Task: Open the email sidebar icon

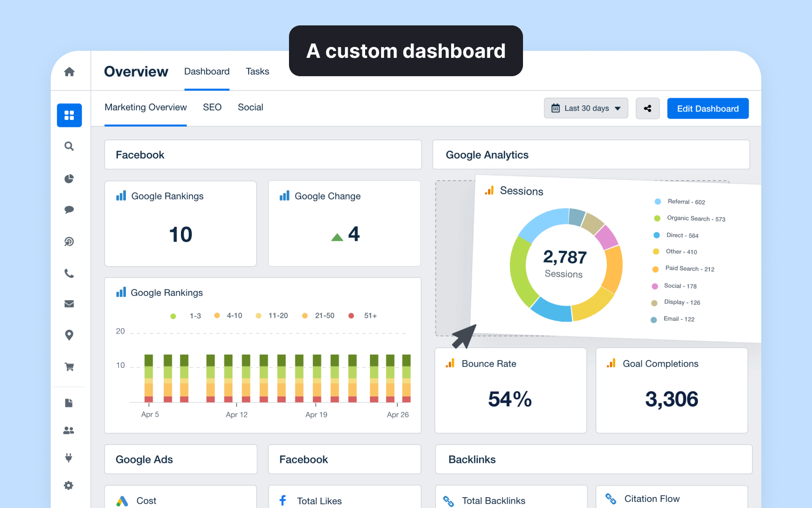Action: pyautogui.click(x=69, y=304)
